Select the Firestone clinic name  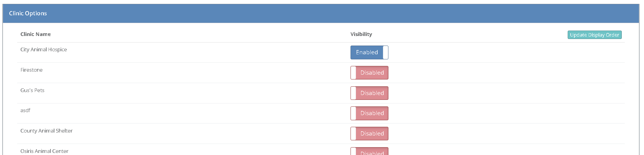point(32,70)
